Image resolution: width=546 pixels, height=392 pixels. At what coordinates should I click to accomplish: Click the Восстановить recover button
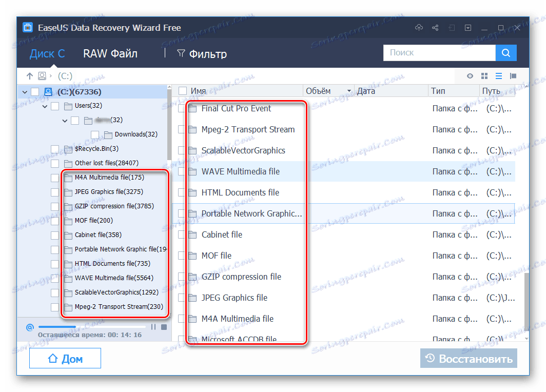tap(469, 358)
